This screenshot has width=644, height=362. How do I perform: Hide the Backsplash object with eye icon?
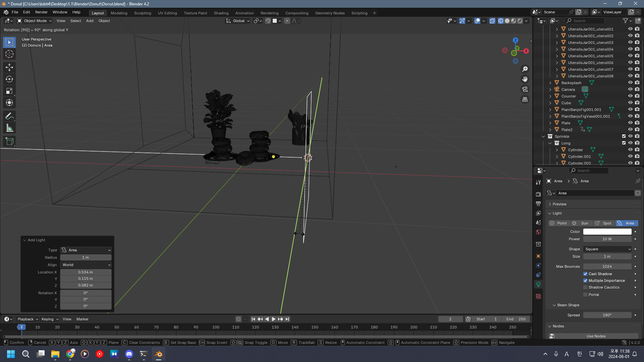coord(630,83)
